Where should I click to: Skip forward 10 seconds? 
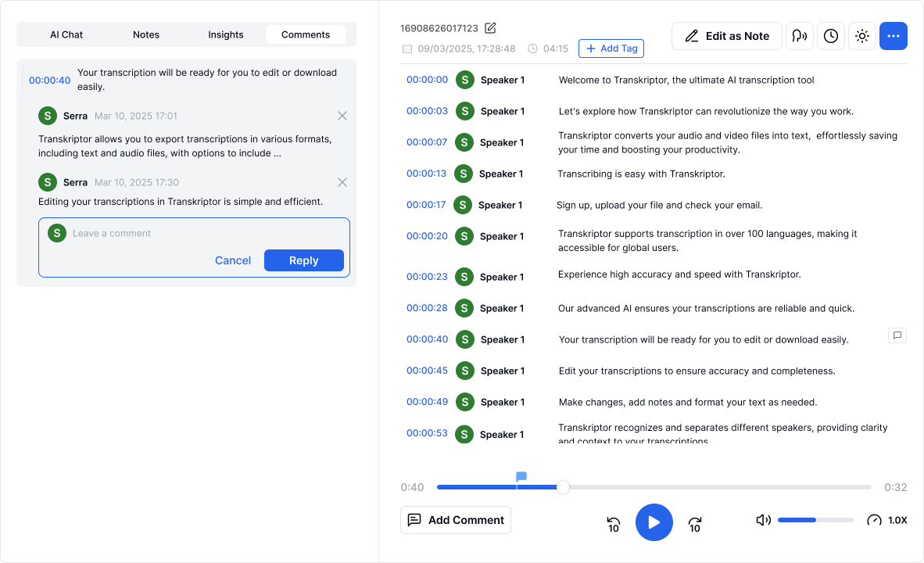click(695, 523)
